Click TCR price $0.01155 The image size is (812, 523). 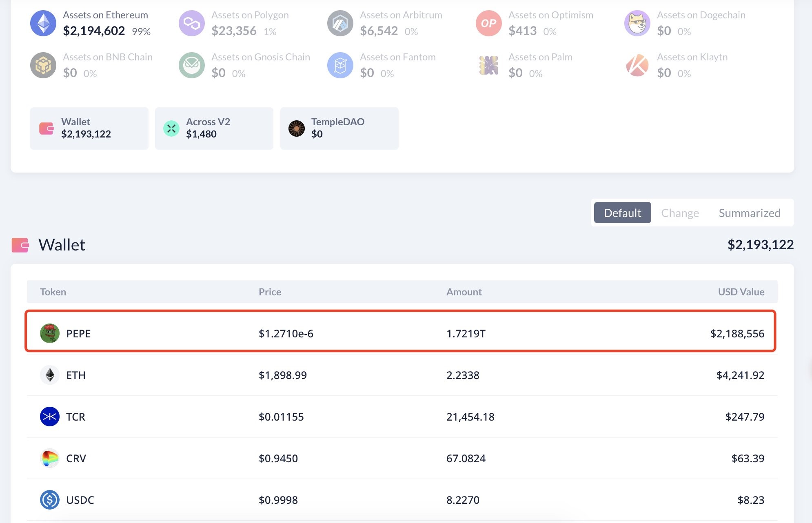point(281,417)
